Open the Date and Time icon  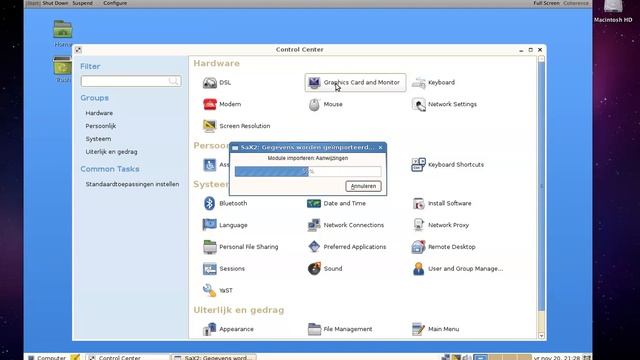pos(337,203)
